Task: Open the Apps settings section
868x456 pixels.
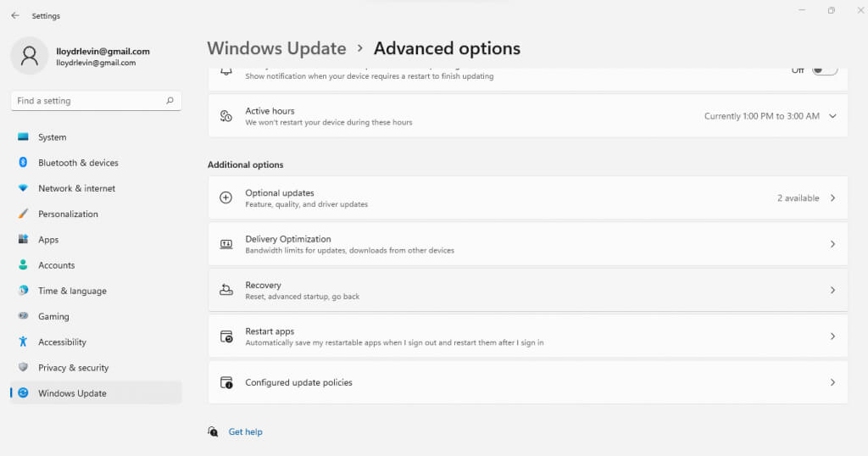Action: (x=48, y=240)
